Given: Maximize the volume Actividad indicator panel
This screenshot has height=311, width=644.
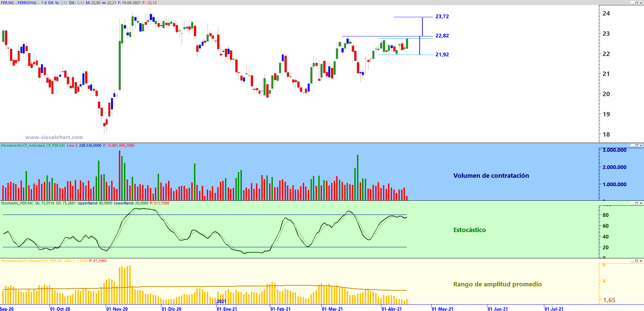Looking at the screenshot, I should point(637,145).
